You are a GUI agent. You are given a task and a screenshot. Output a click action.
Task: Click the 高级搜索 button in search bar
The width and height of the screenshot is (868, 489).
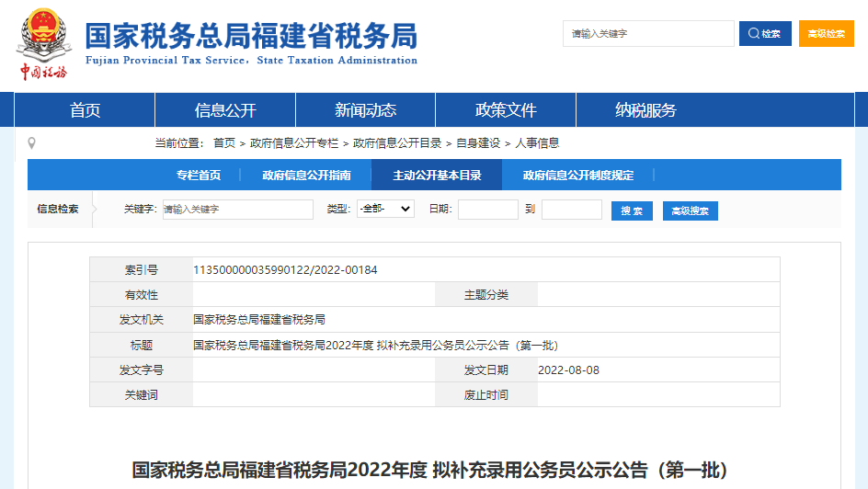[691, 210]
